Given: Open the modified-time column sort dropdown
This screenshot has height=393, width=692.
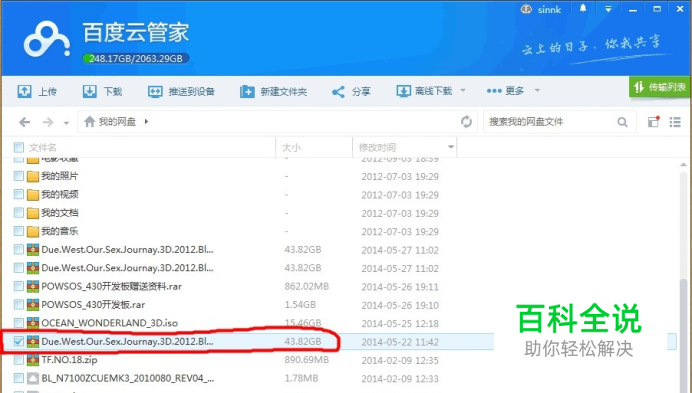Looking at the screenshot, I should coord(451,147).
